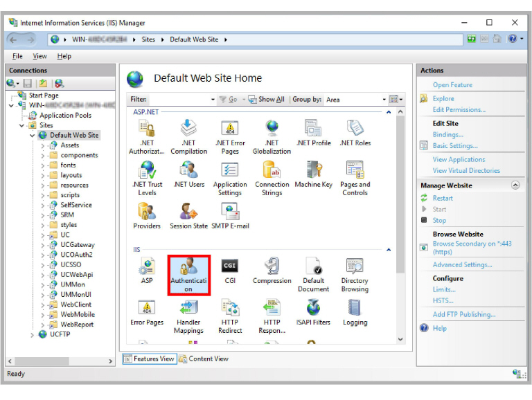Open the .NET Users feature

click(x=189, y=174)
